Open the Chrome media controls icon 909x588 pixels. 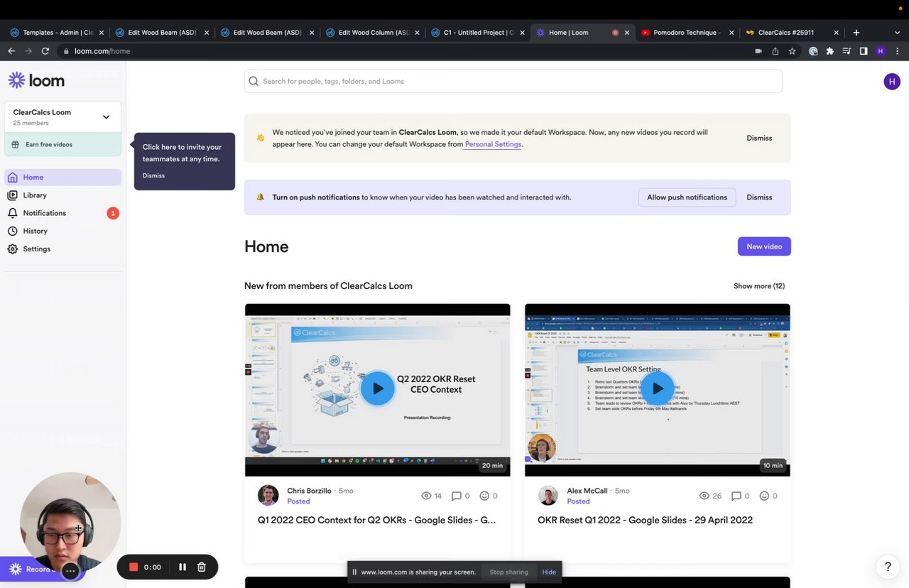847,51
